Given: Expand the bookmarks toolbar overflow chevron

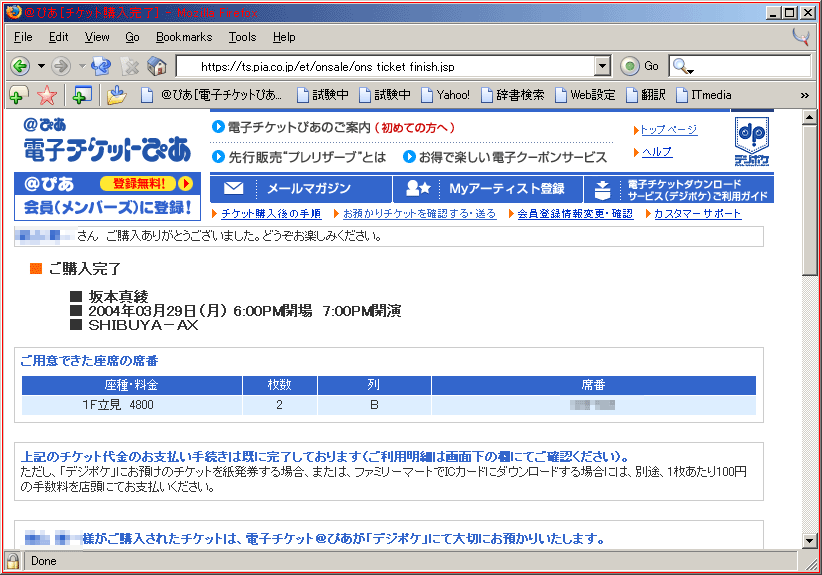Looking at the screenshot, I should tap(805, 95).
